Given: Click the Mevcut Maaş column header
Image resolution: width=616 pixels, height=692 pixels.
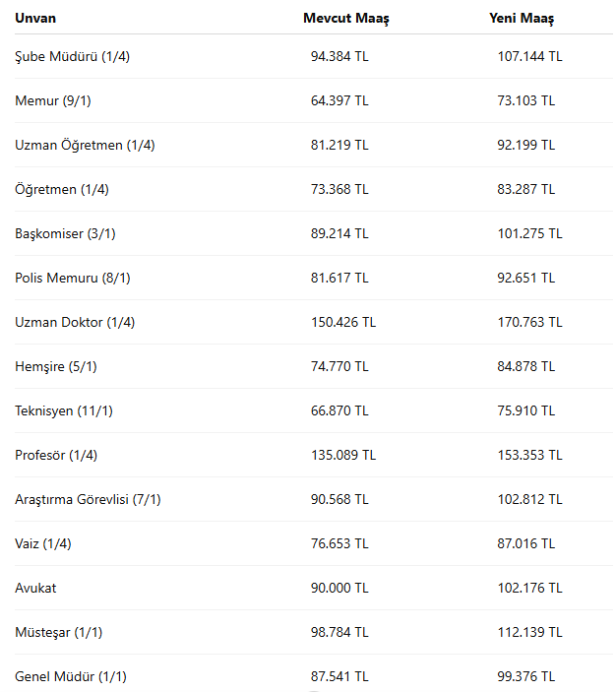Looking at the screenshot, I should (346, 19).
